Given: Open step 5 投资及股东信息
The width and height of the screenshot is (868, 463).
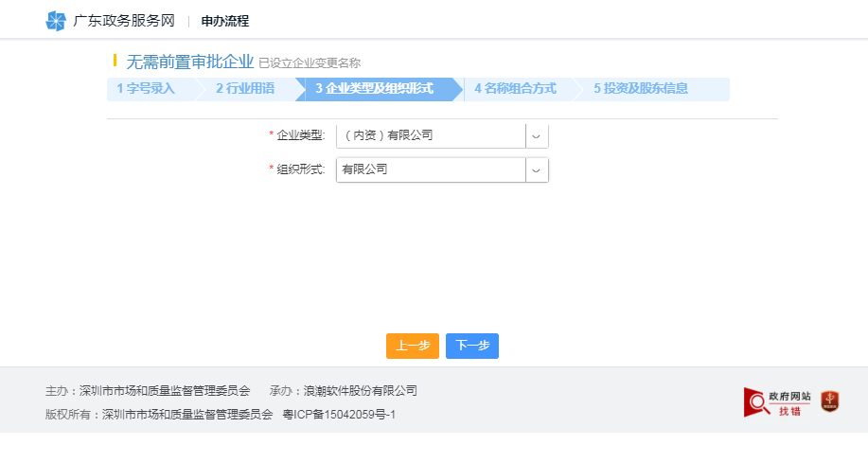Looking at the screenshot, I should click(641, 89).
